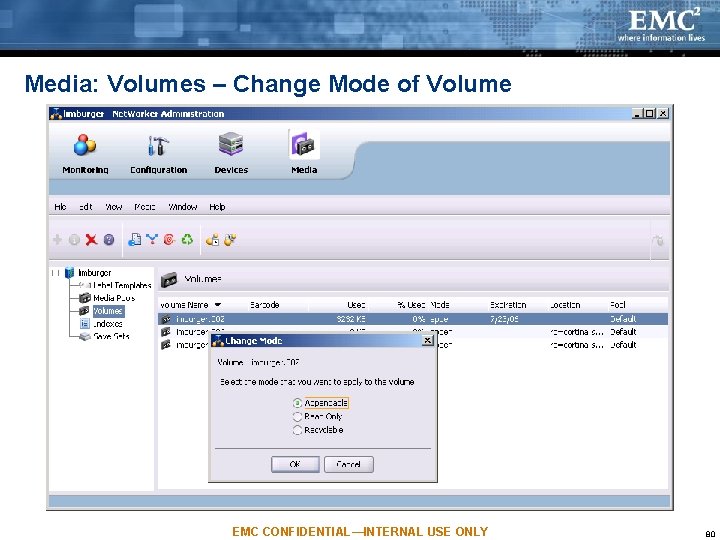
Task: Open the Window menu
Action: (182, 207)
